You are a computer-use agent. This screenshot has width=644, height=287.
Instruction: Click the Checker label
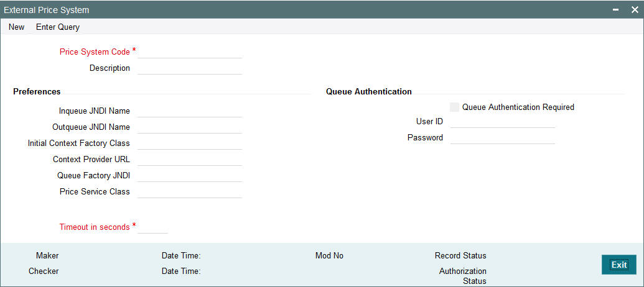pyautogui.click(x=44, y=271)
